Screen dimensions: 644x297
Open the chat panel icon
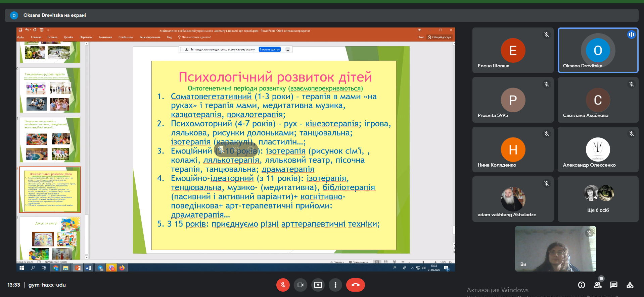pyautogui.click(x=614, y=285)
